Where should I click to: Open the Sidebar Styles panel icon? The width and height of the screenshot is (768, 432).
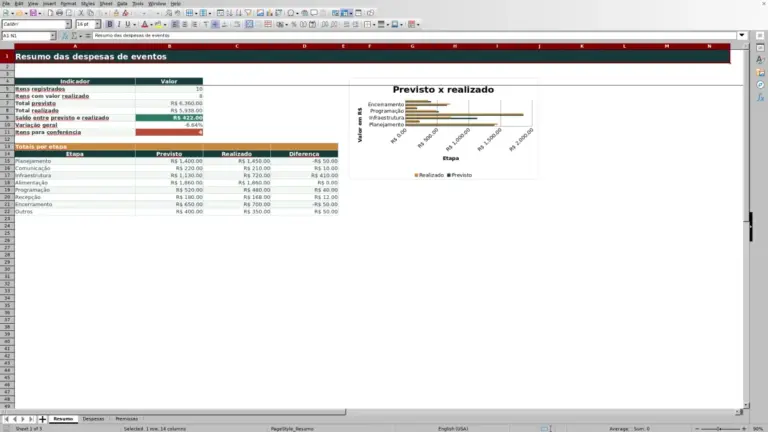click(760, 60)
